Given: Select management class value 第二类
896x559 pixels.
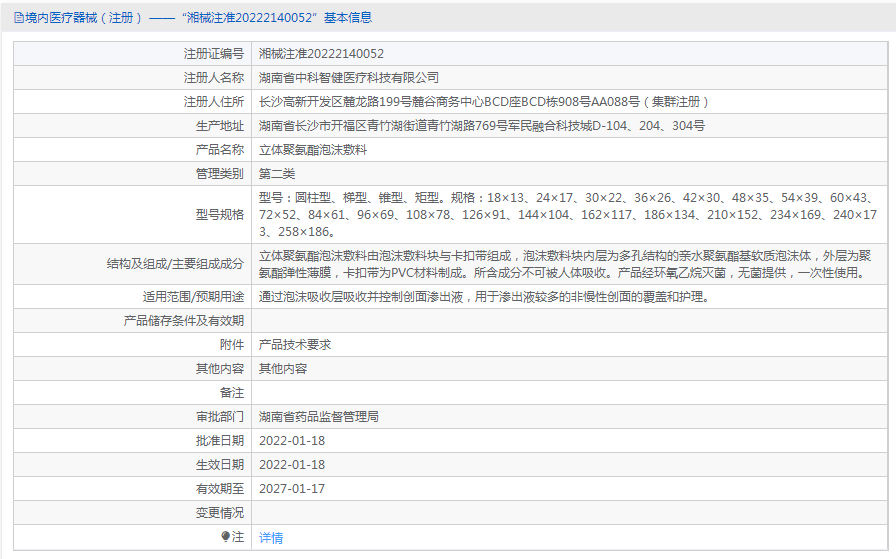Looking at the screenshot, I should 277,174.
